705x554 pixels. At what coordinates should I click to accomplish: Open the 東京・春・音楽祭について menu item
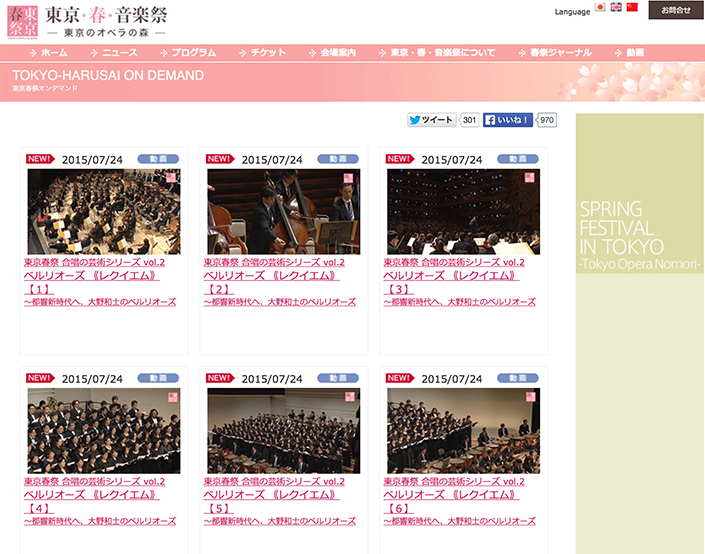pos(437,53)
